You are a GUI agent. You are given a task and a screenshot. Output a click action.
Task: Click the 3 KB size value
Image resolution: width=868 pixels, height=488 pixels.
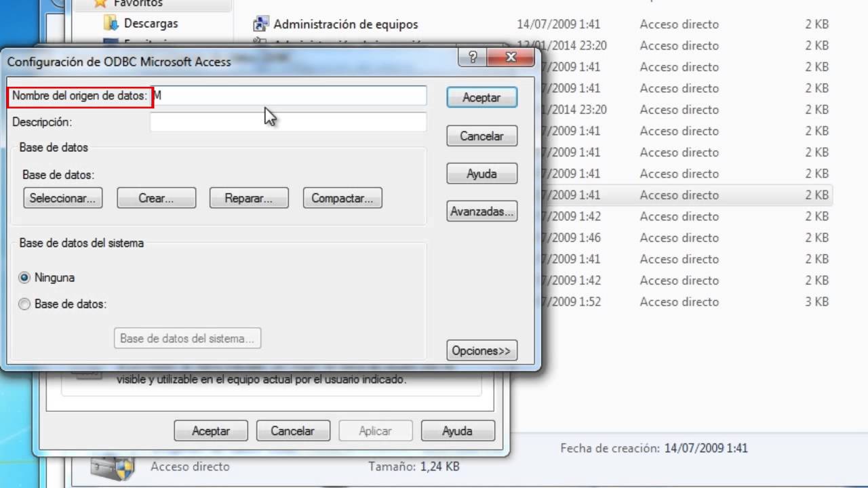click(x=817, y=302)
